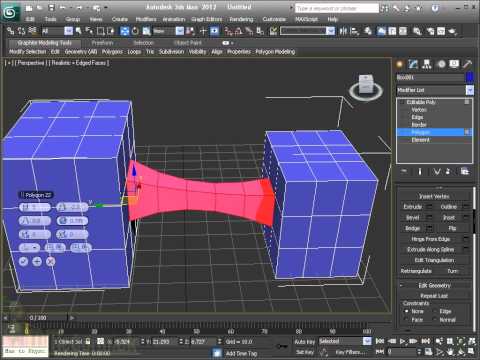Switch to the Hierarchy command panel
The width and height of the screenshot is (480, 360).
tap(427, 64)
